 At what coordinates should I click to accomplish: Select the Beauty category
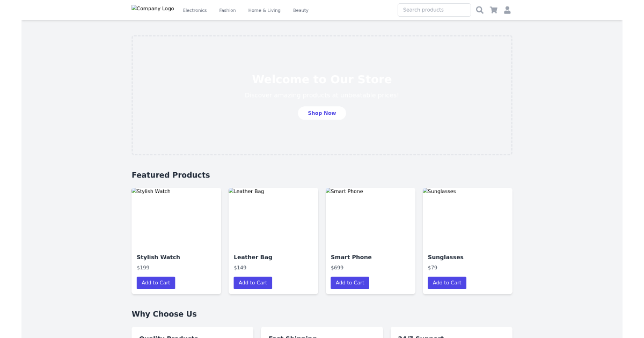(x=301, y=10)
